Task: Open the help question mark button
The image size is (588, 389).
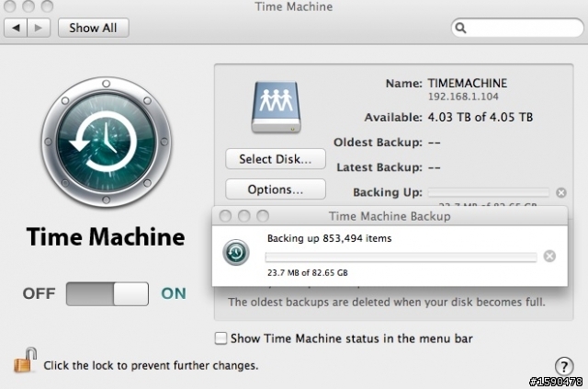Action: pos(564,365)
